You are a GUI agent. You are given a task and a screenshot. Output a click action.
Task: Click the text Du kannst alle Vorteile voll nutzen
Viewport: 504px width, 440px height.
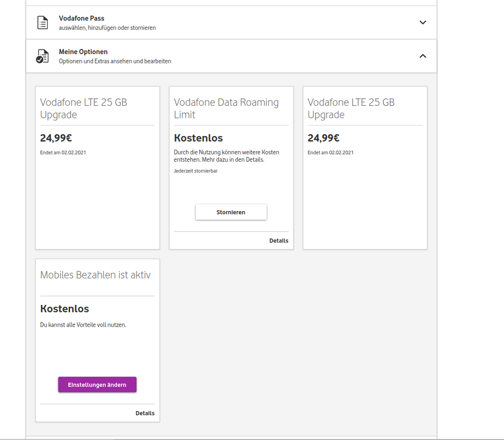pos(83,325)
